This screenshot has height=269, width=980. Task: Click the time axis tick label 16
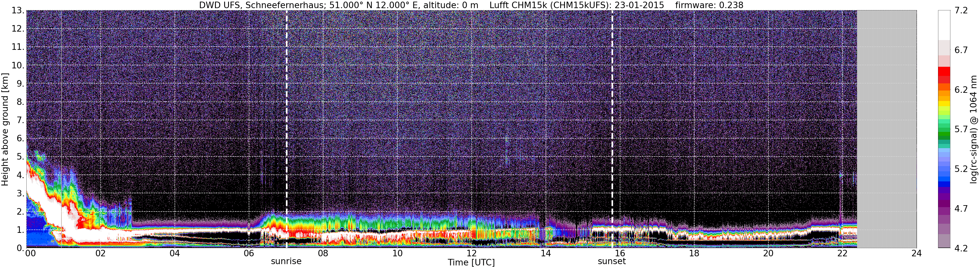(620, 253)
